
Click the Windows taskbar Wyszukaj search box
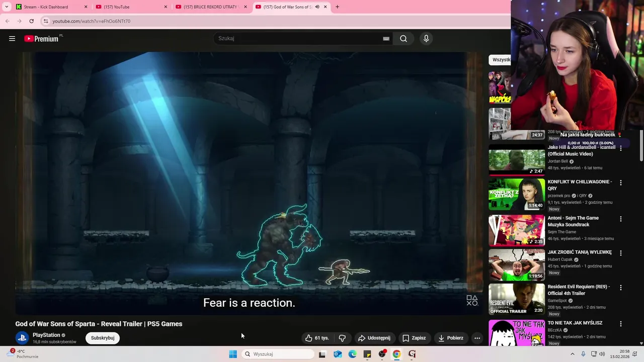click(x=278, y=354)
